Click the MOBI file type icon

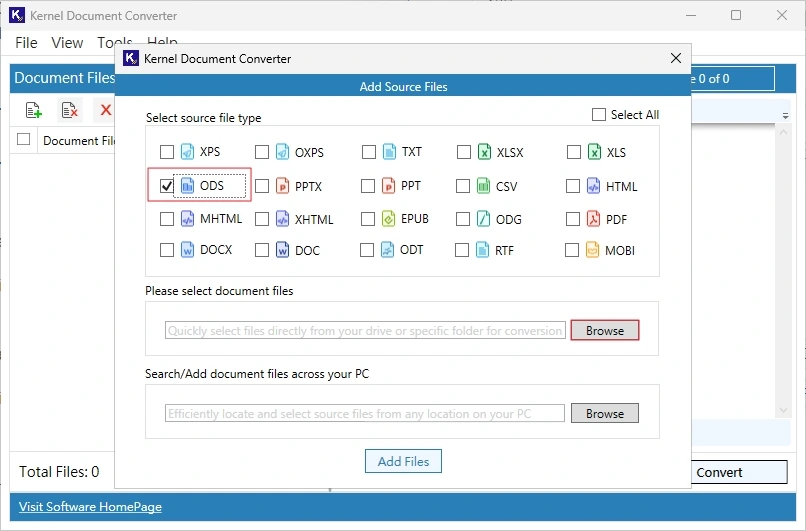592,250
